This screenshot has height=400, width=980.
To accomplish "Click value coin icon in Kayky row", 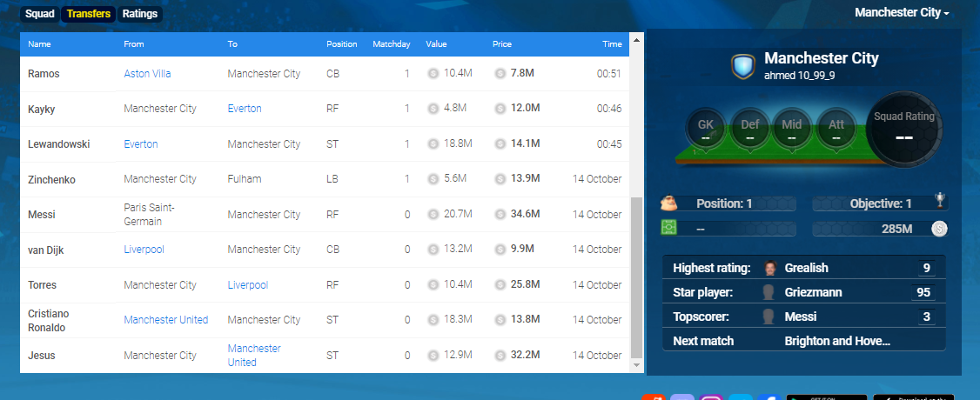I will pos(433,109).
